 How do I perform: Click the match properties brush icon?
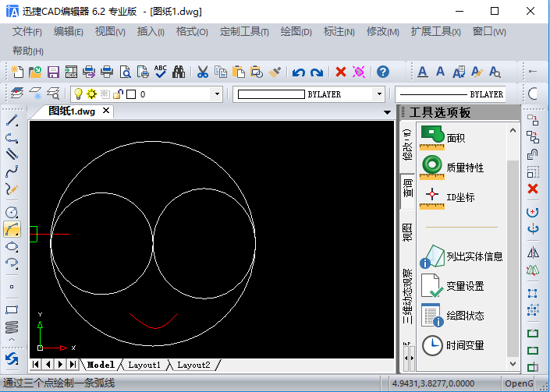[x=275, y=72]
